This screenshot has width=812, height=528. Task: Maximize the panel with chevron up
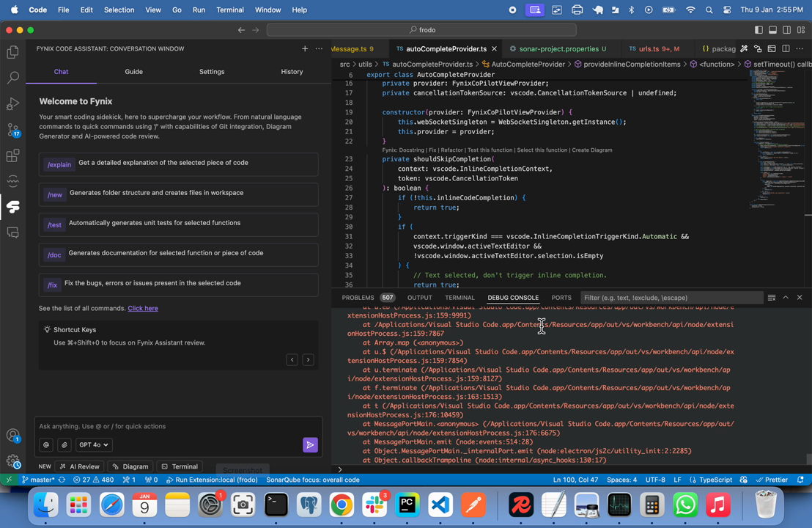tap(786, 298)
